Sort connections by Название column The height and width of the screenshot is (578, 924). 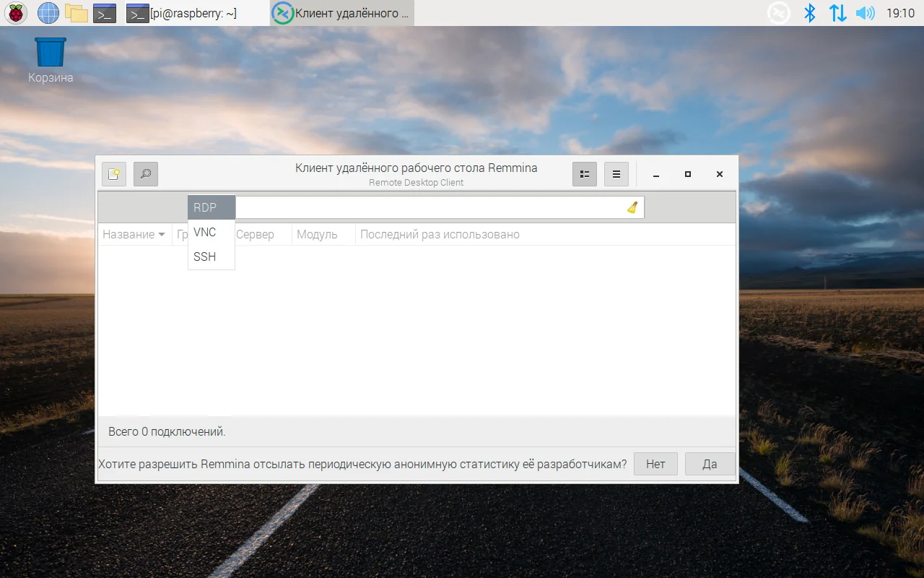pyautogui.click(x=134, y=234)
